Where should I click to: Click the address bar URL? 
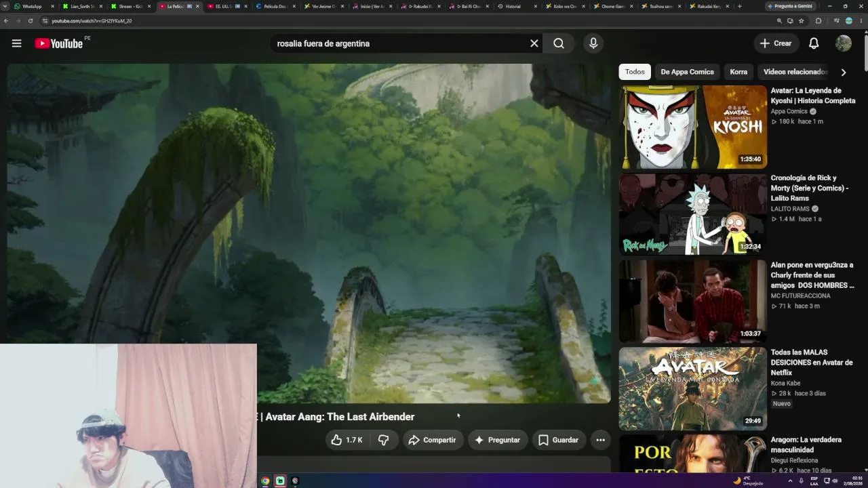click(x=92, y=21)
